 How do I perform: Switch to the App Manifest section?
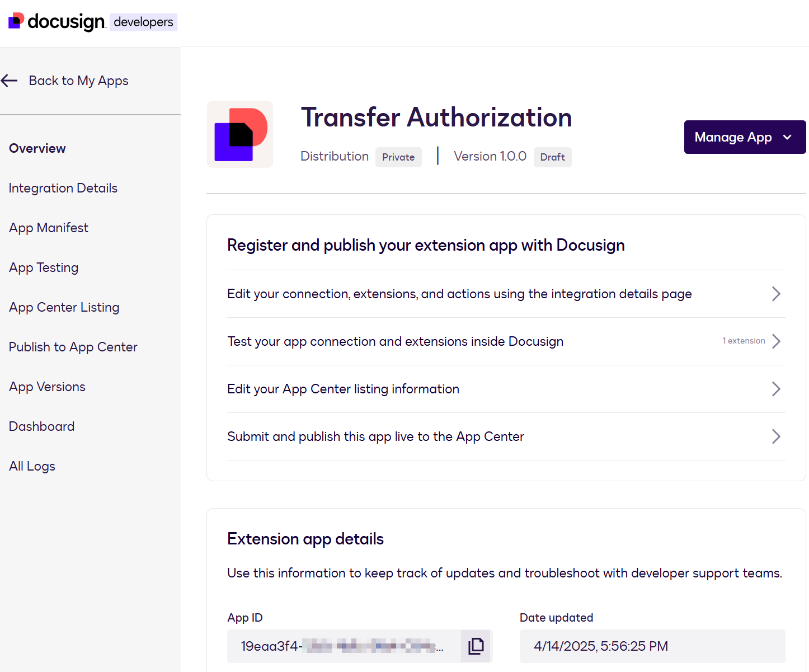48,228
